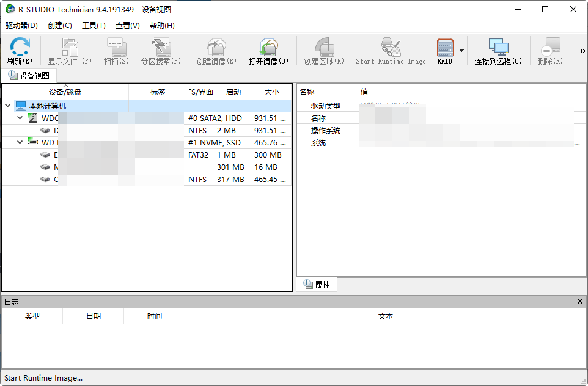Close the 日志 log panel
The image size is (588, 386).
coord(580,301)
